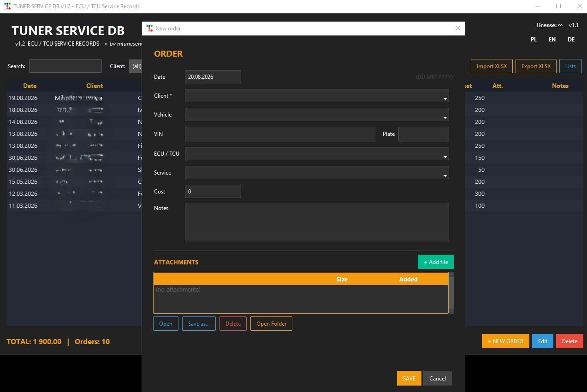Image resolution: width=587 pixels, height=392 pixels.
Task: Click the TOTAL: 1 900.00 summary text
Action: click(x=34, y=341)
